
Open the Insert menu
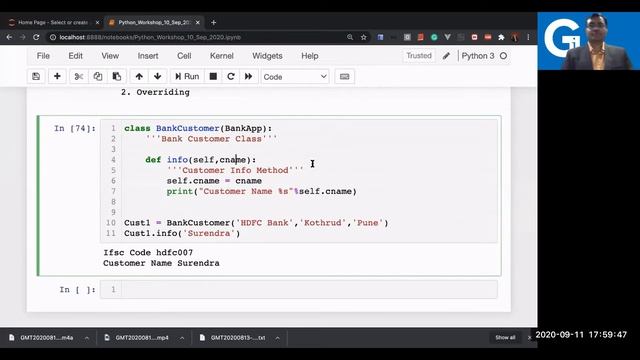(148, 56)
